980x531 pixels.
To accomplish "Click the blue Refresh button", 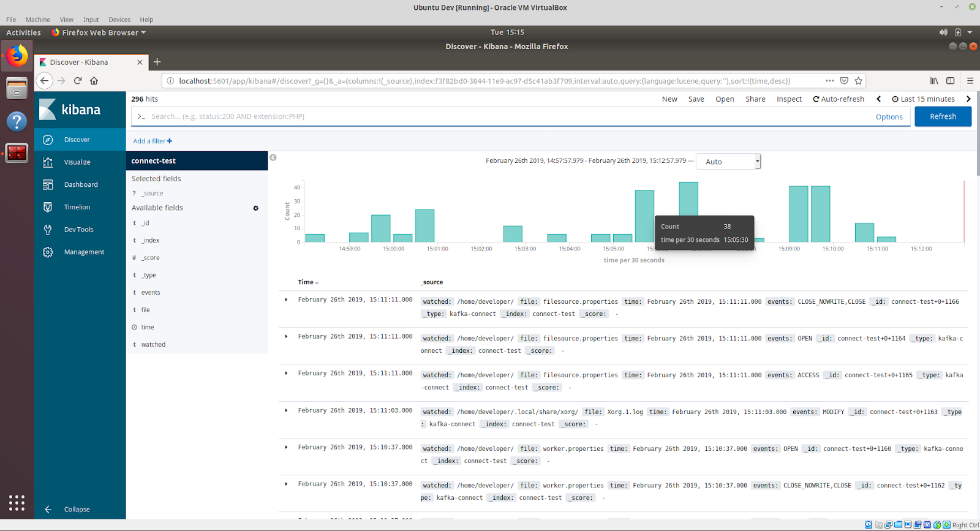I will point(943,116).
